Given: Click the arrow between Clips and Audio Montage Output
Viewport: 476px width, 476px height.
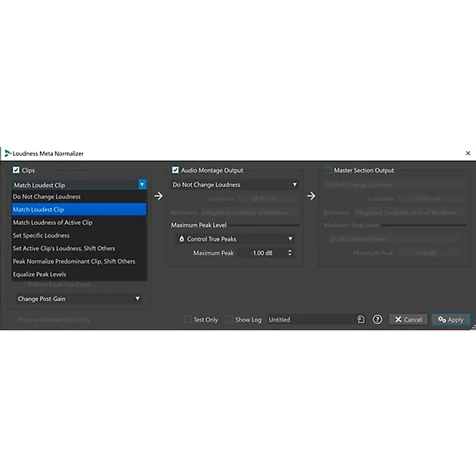Looking at the screenshot, I should click(x=159, y=196).
